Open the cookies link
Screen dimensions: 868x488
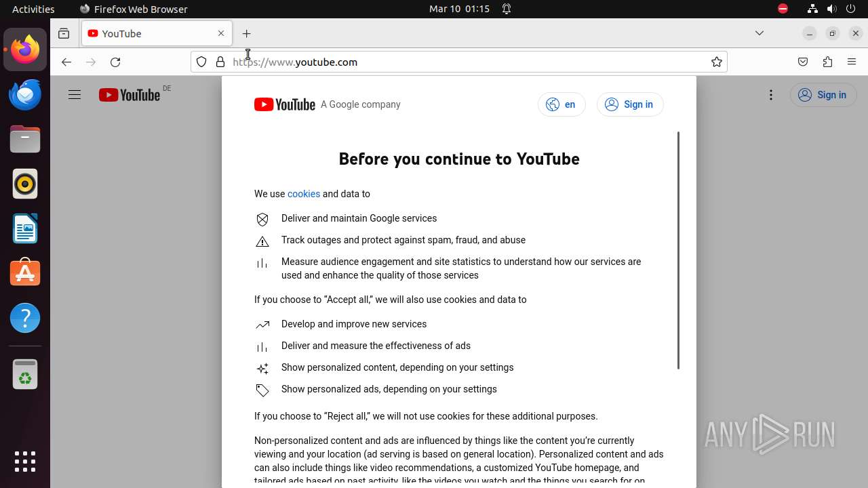304,194
